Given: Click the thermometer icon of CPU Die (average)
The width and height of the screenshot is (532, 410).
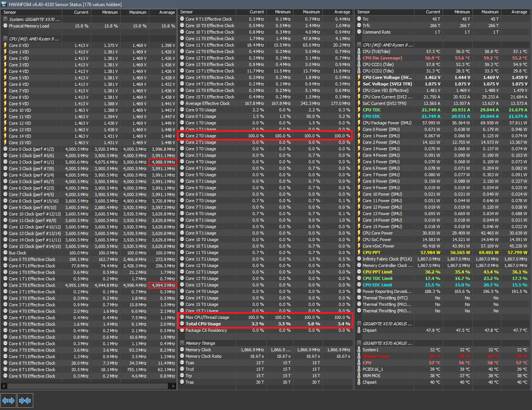Looking at the screenshot, I should click(359, 58).
